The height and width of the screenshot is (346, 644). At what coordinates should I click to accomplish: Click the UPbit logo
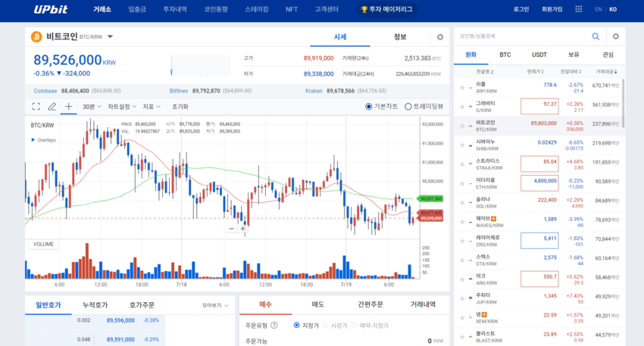pyautogui.click(x=51, y=9)
